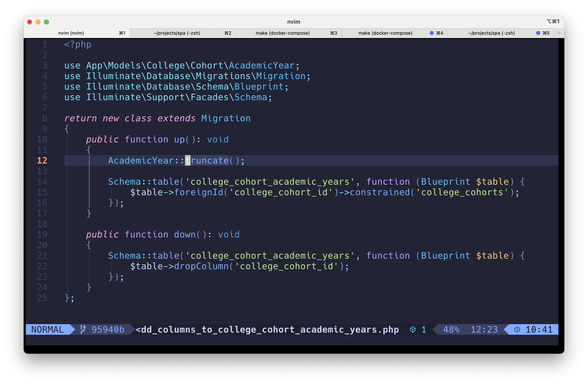Select the make (docker-compose) tab ⌘3
This screenshot has height=385, width=588.
coord(288,33)
